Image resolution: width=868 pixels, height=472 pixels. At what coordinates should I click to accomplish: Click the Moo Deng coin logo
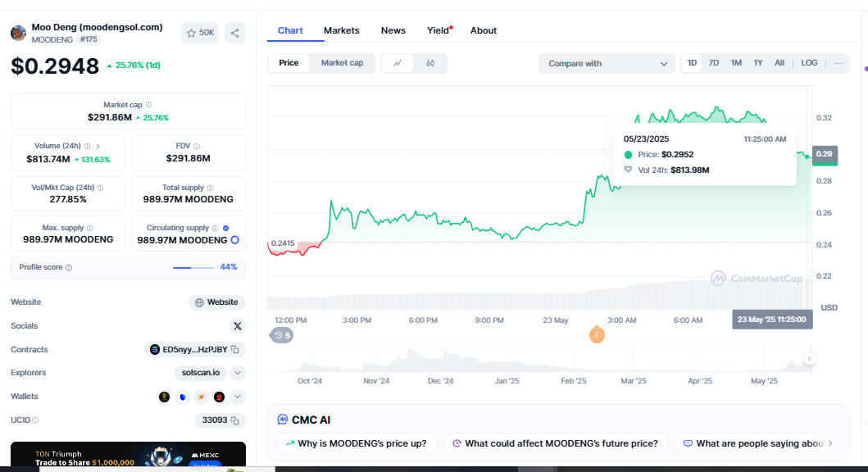tap(18, 34)
